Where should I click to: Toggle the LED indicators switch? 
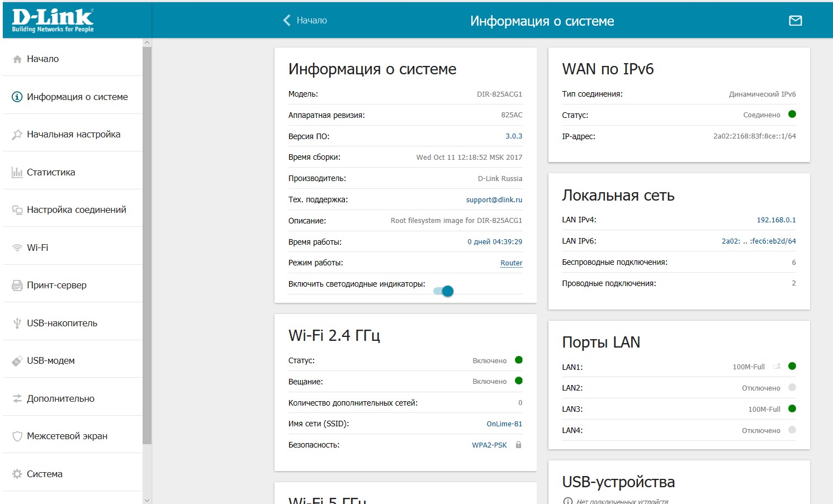(444, 291)
